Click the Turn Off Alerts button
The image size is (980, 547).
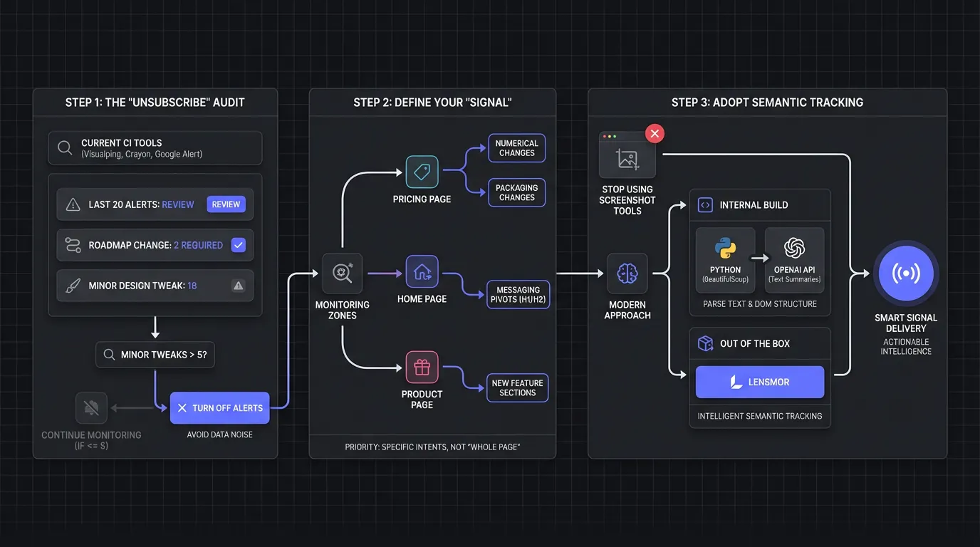[219, 408]
